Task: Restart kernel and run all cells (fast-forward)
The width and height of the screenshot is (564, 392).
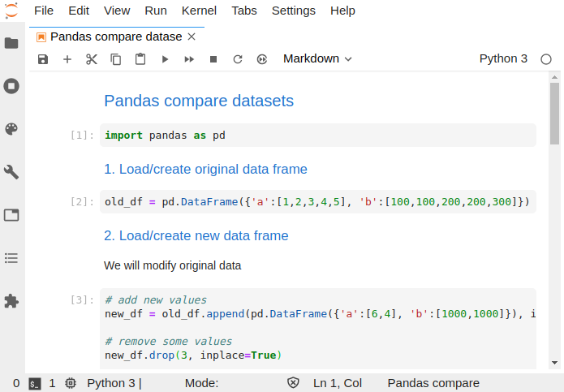Action: (x=189, y=59)
